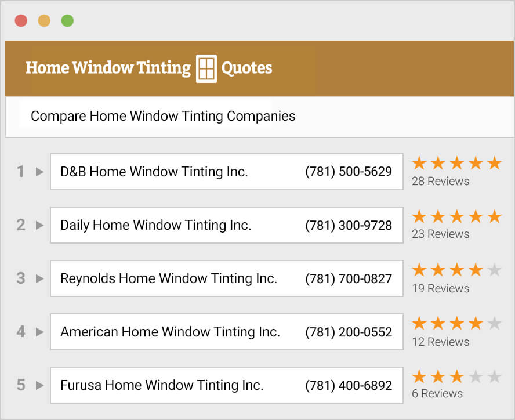Call Daily Home number (781) 300-9728

point(349,225)
